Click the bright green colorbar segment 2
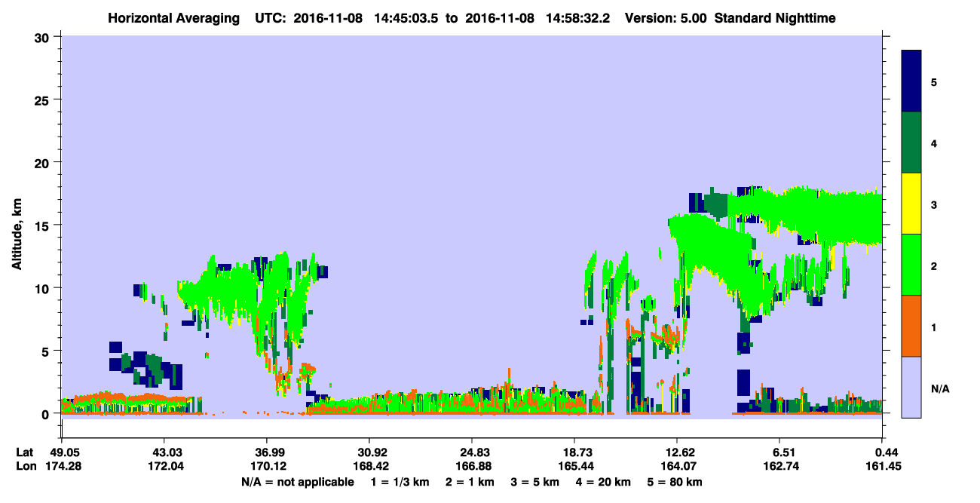980x503 pixels. [911, 265]
